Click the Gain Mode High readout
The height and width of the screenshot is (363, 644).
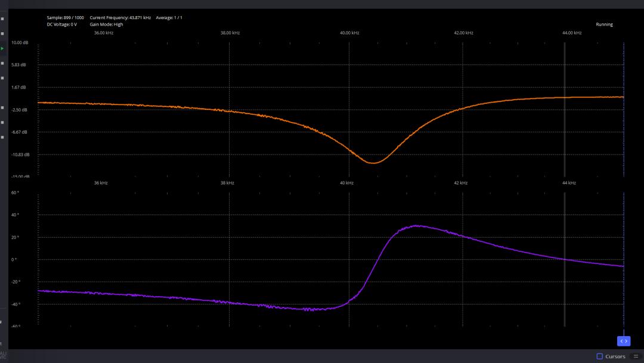(x=106, y=24)
